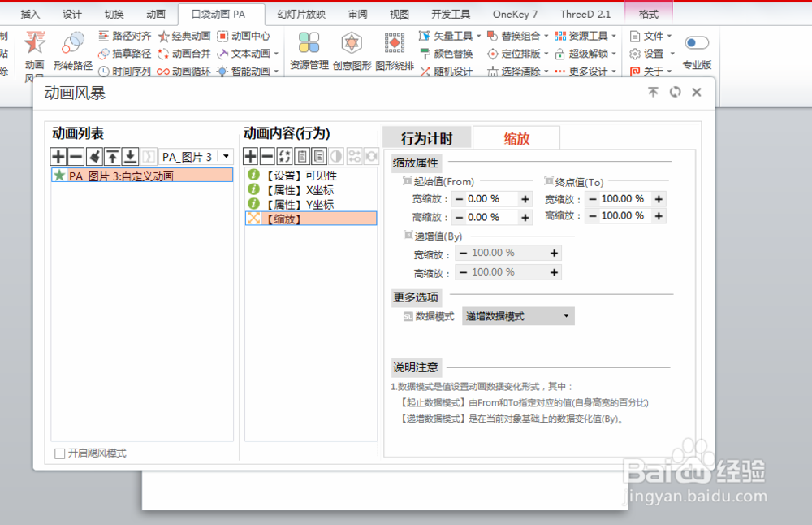Click the 关于 button
The width and height of the screenshot is (812, 525).
650,72
